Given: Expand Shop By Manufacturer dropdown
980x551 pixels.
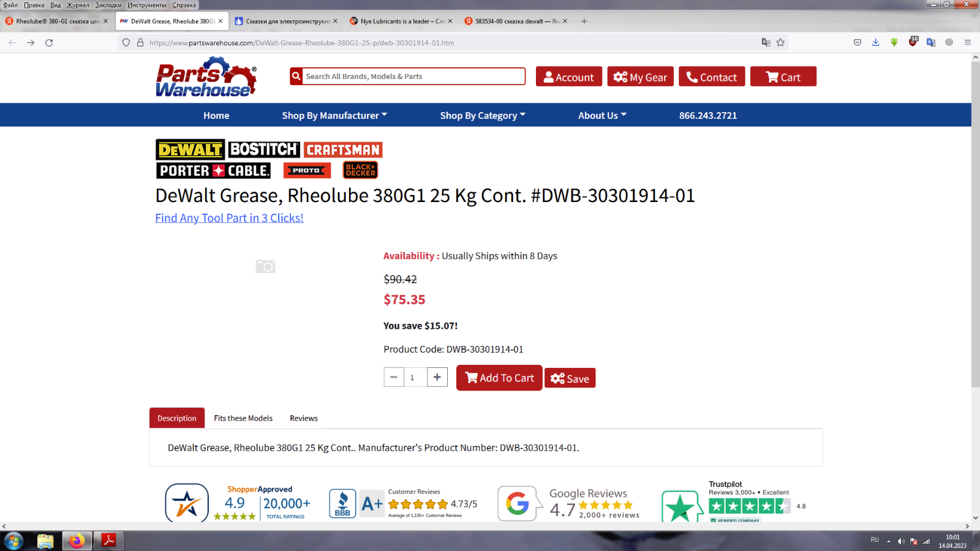Looking at the screenshot, I should (x=334, y=115).
